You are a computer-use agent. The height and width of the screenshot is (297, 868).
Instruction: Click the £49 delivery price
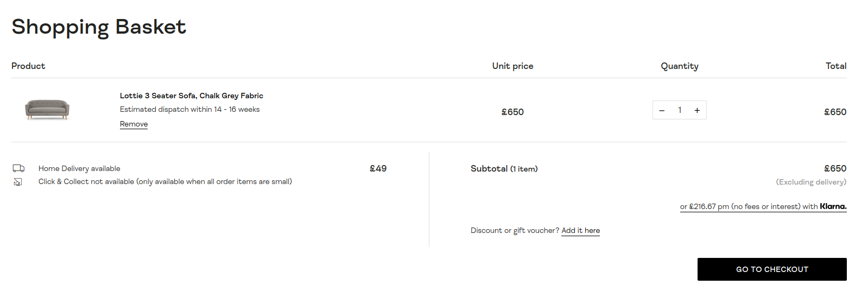pyautogui.click(x=378, y=168)
